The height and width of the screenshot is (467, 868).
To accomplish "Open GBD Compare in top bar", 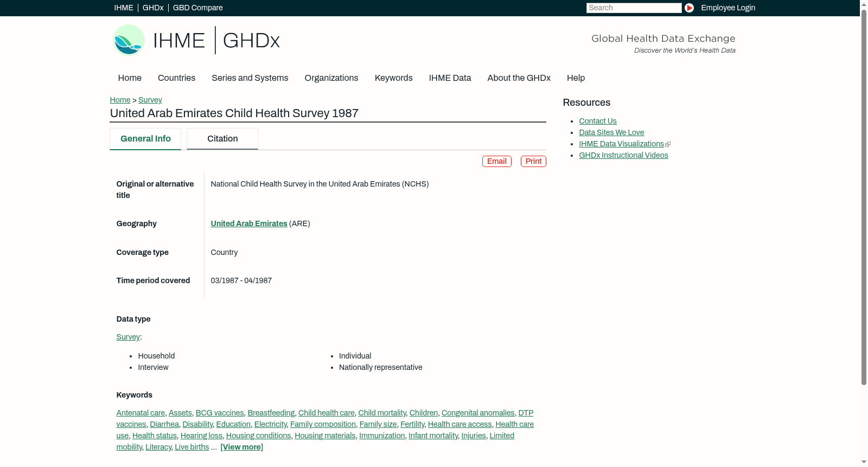I will point(197,8).
